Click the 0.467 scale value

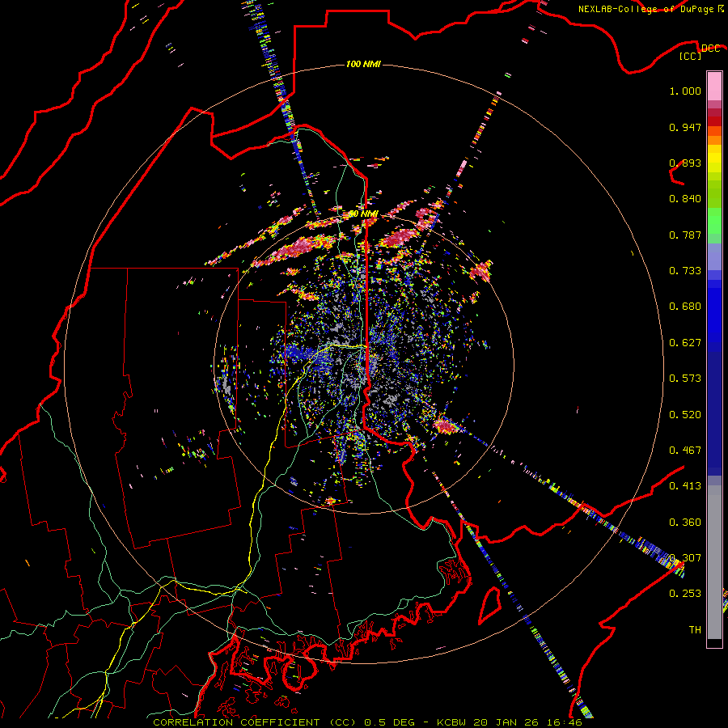685,451
